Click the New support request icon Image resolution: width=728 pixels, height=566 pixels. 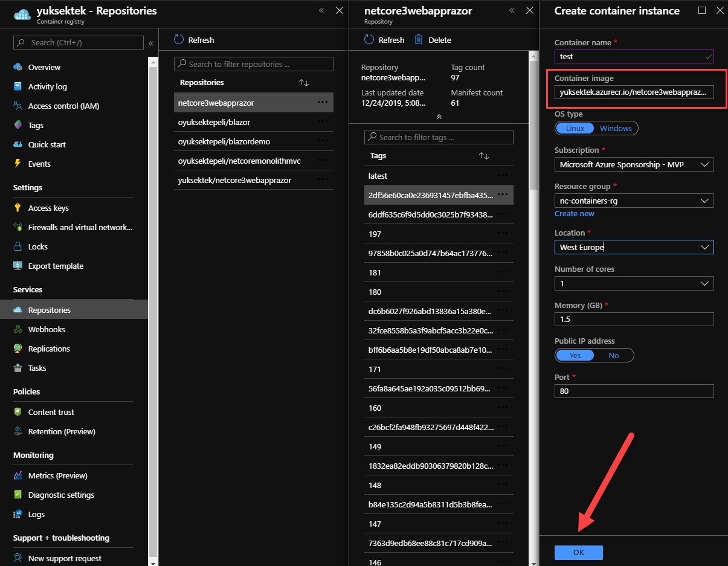click(18, 558)
